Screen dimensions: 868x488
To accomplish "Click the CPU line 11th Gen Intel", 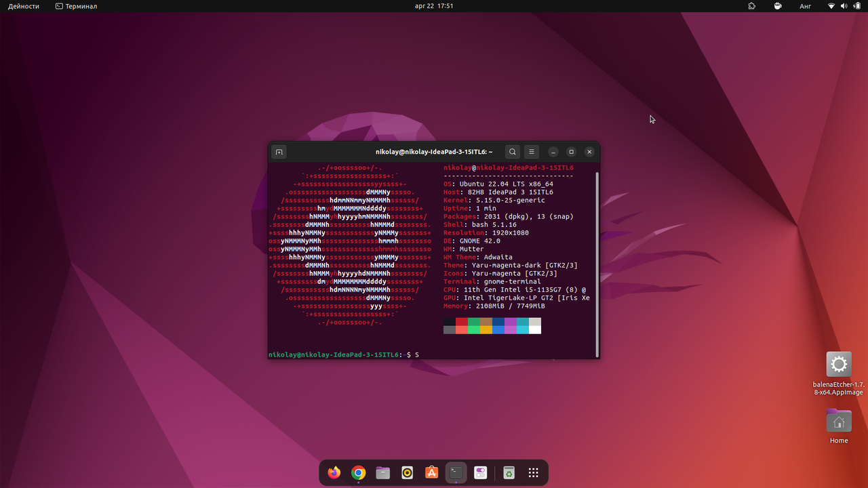I will (515, 289).
